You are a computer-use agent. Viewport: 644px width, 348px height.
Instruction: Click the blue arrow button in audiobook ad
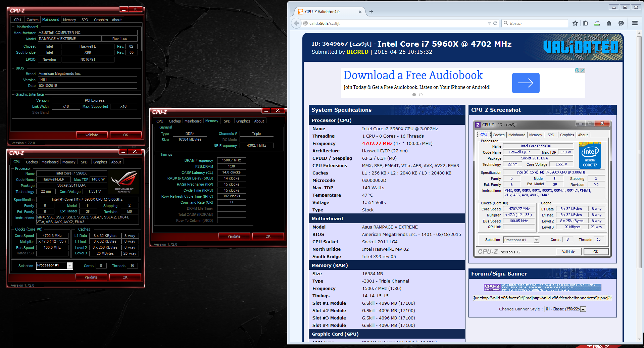(526, 83)
